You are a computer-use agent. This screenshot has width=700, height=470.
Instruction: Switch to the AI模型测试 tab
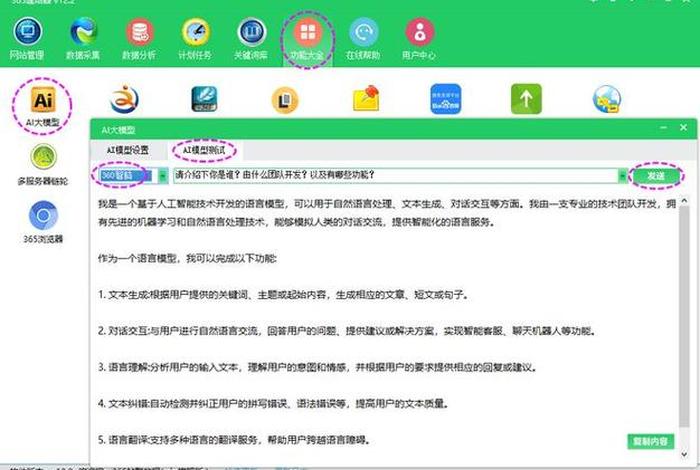click(x=204, y=150)
